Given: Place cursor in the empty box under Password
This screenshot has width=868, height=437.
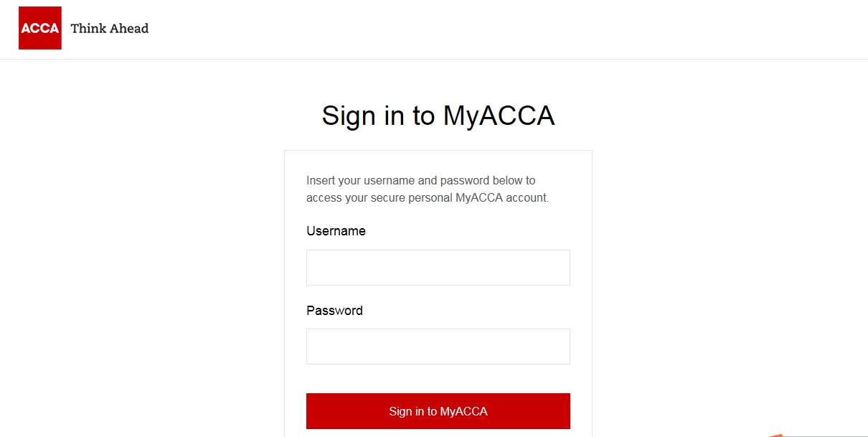Looking at the screenshot, I should [438, 347].
